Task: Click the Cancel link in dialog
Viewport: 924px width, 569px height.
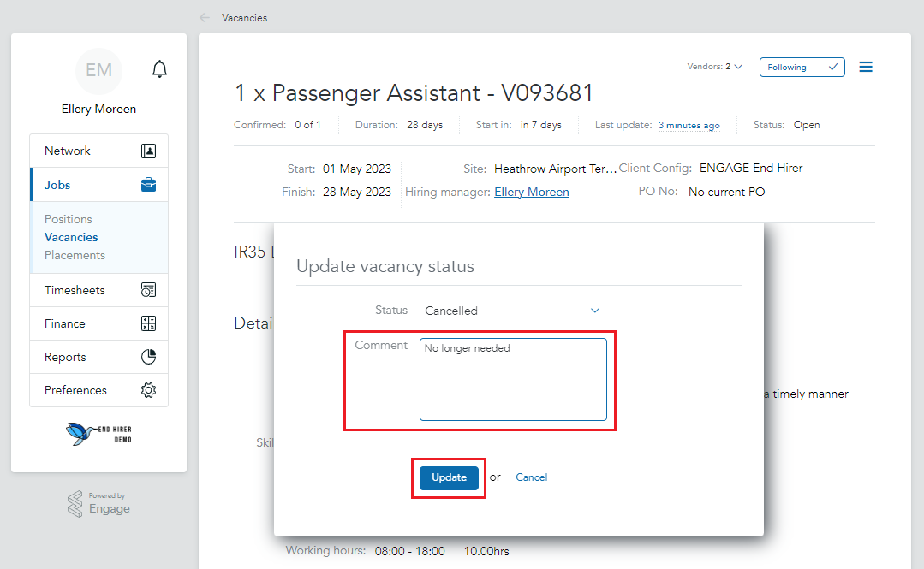Action: pyautogui.click(x=532, y=477)
